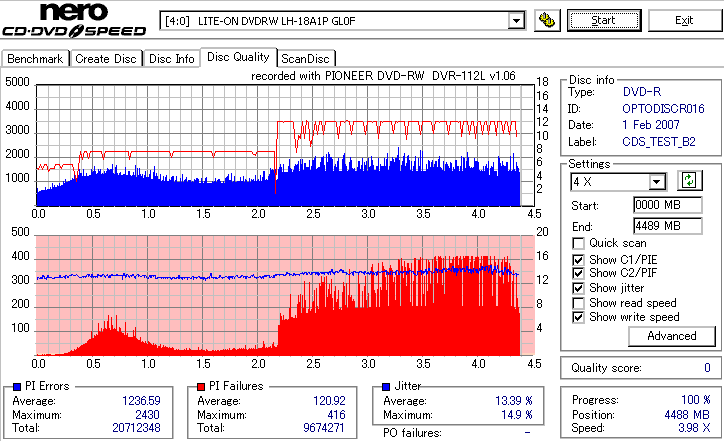Screen dimensions: 724x441
Task: Select the LITE-ON DVDRW drive combo box
Action: pos(342,21)
